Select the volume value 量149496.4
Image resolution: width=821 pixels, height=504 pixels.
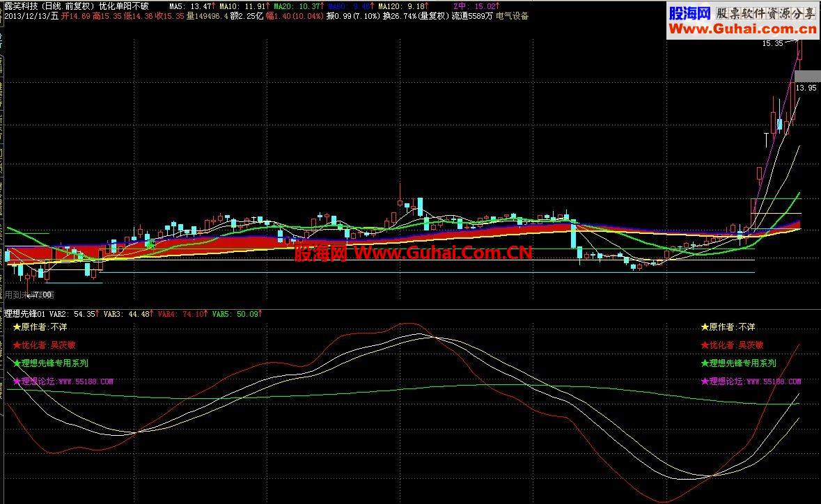coord(208,16)
